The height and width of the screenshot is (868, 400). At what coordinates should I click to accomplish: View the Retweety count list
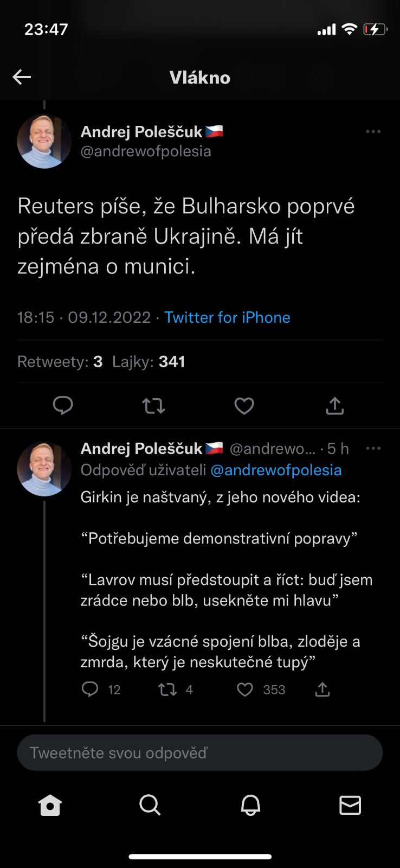coord(60,362)
